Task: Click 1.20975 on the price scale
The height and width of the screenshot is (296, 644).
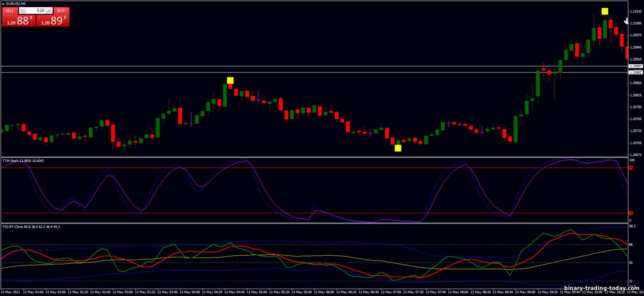Action: coord(635,35)
